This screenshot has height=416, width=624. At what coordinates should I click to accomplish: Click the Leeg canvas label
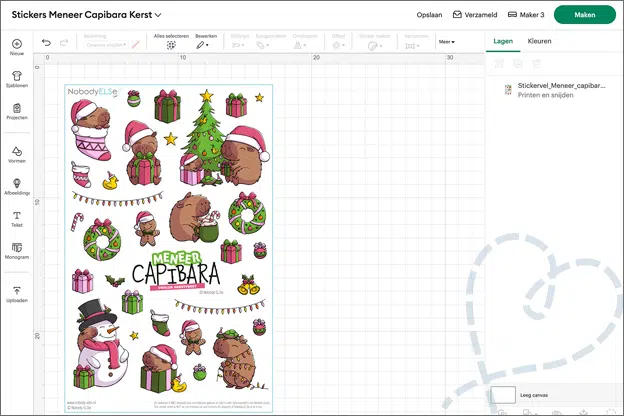[534, 395]
